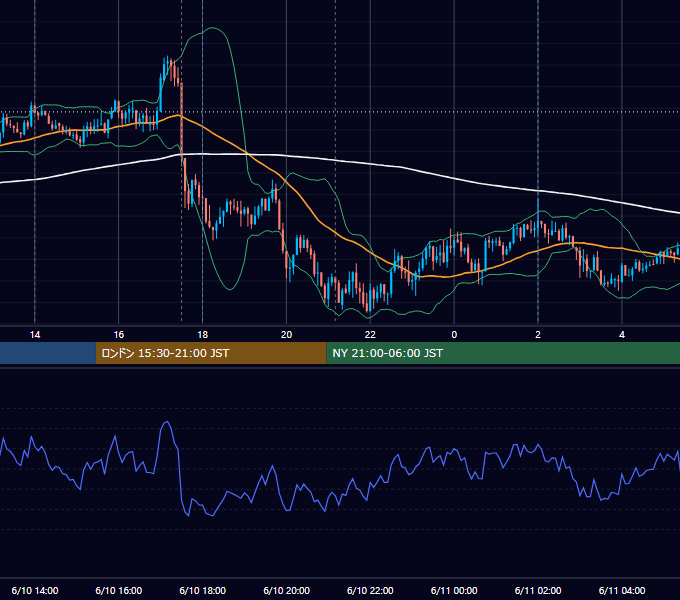Click the 6/10 16:00 date label
This screenshot has width=680, height=600.
pyautogui.click(x=118, y=590)
